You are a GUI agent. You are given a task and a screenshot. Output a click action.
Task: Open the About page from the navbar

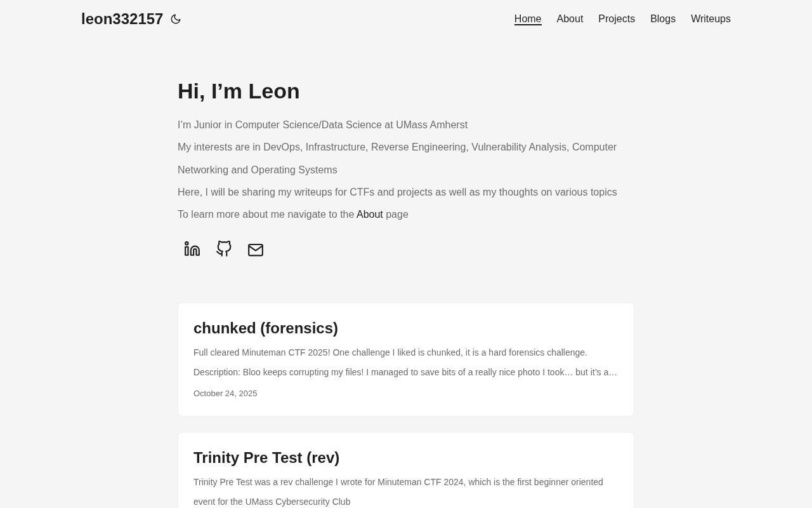[x=570, y=19]
